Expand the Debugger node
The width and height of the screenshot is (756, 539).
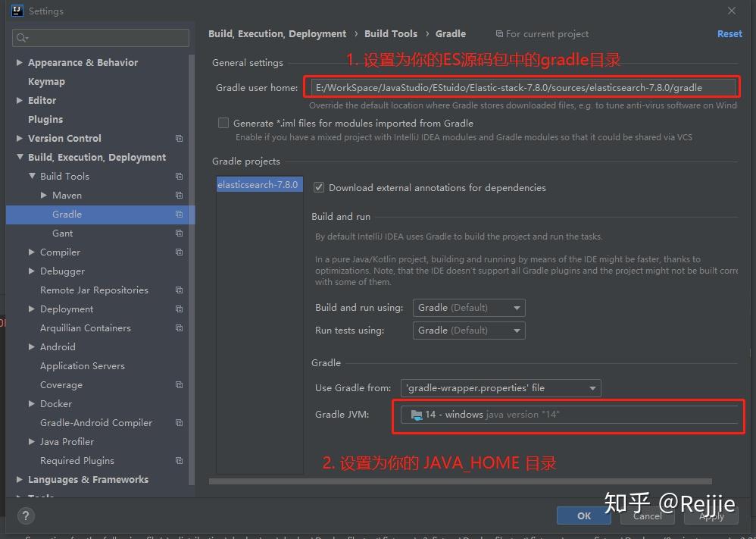tap(32, 271)
